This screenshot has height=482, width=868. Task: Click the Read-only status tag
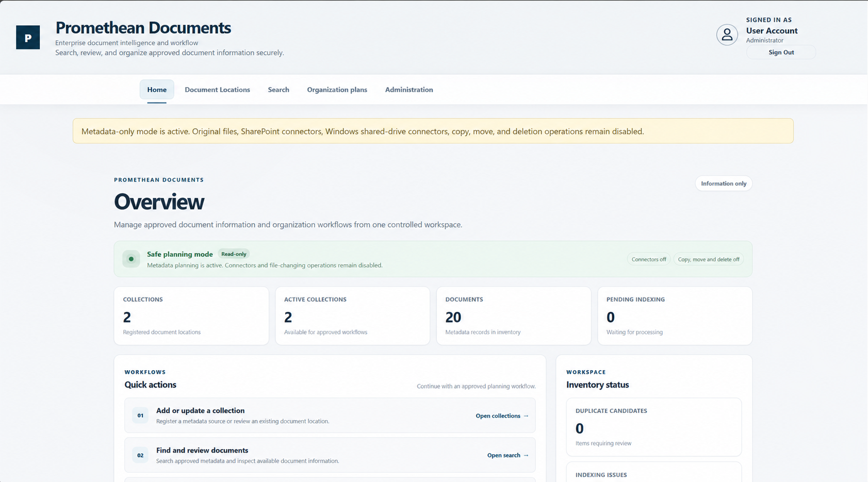(x=234, y=254)
